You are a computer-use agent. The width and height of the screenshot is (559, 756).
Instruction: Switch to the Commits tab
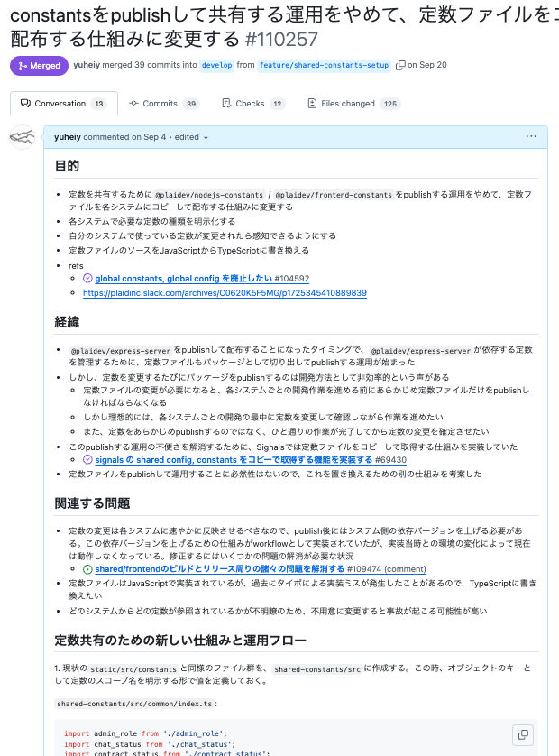coord(164,104)
